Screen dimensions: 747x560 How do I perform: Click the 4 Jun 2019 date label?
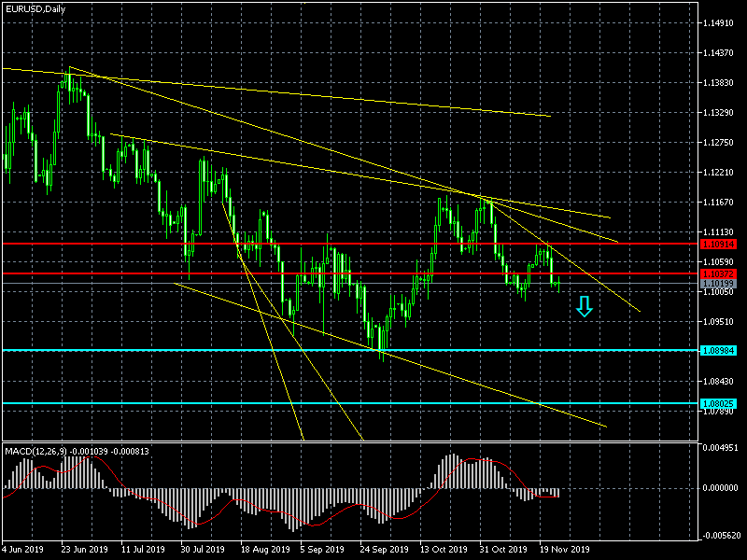point(22,550)
